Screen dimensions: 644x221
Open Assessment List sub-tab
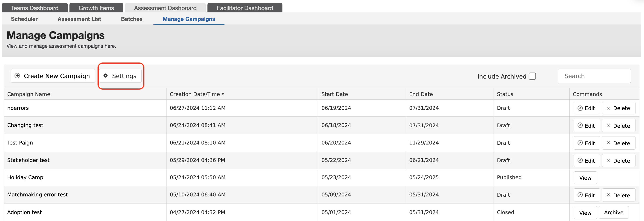[x=79, y=19]
